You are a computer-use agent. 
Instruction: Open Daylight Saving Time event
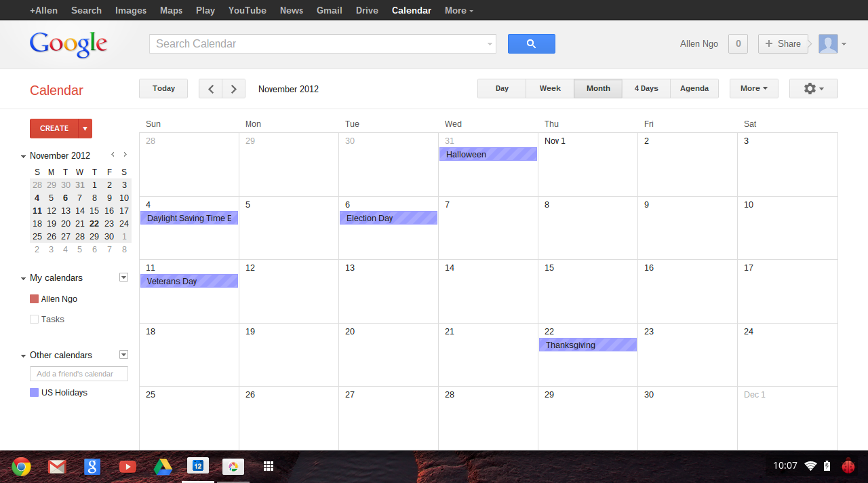pyautogui.click(x=189, y=218)
